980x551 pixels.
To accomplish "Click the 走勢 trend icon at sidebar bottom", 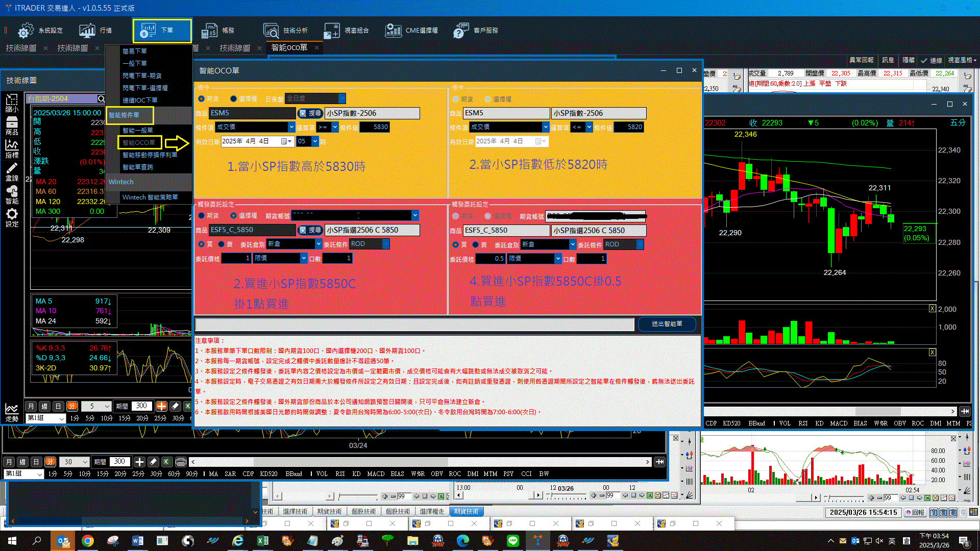I will pos(12,413).
